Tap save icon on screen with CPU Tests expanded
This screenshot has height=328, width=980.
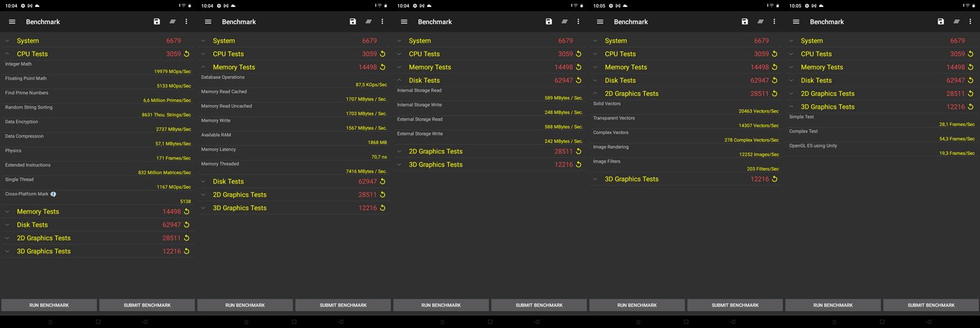click(157, 22)
